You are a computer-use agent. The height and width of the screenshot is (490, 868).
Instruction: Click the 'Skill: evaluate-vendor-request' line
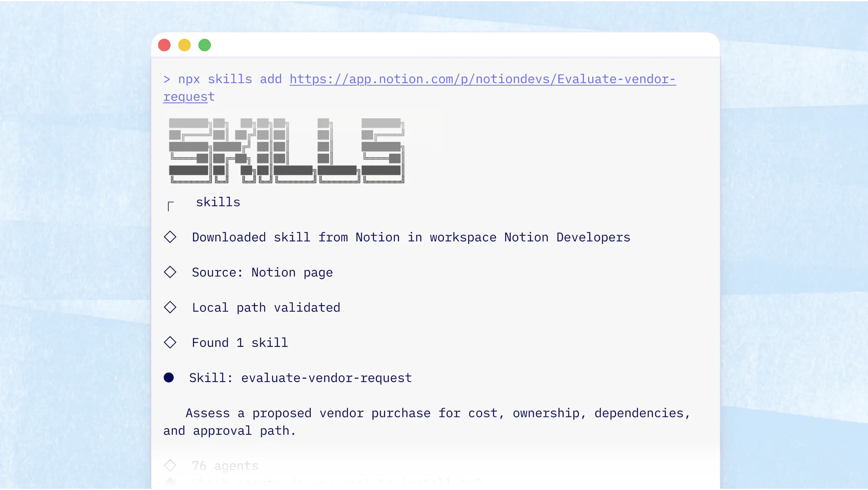click(x=300, y=378)
